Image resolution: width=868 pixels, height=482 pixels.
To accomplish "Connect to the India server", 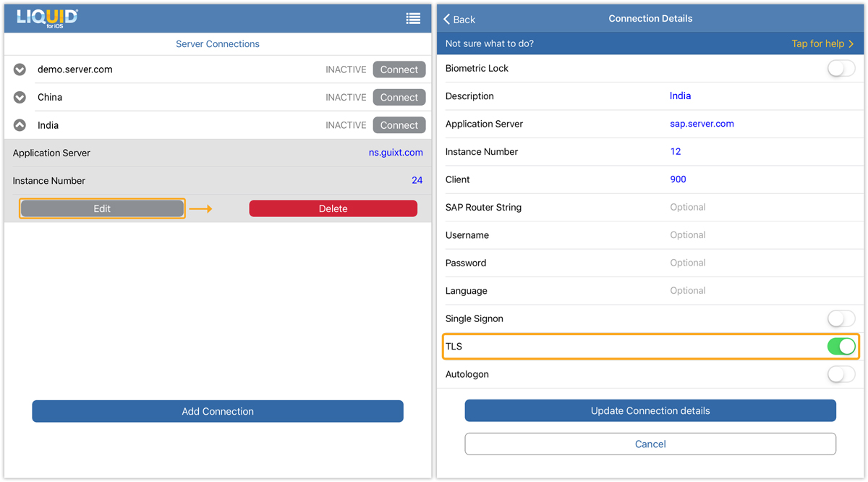I will point(399,125).
